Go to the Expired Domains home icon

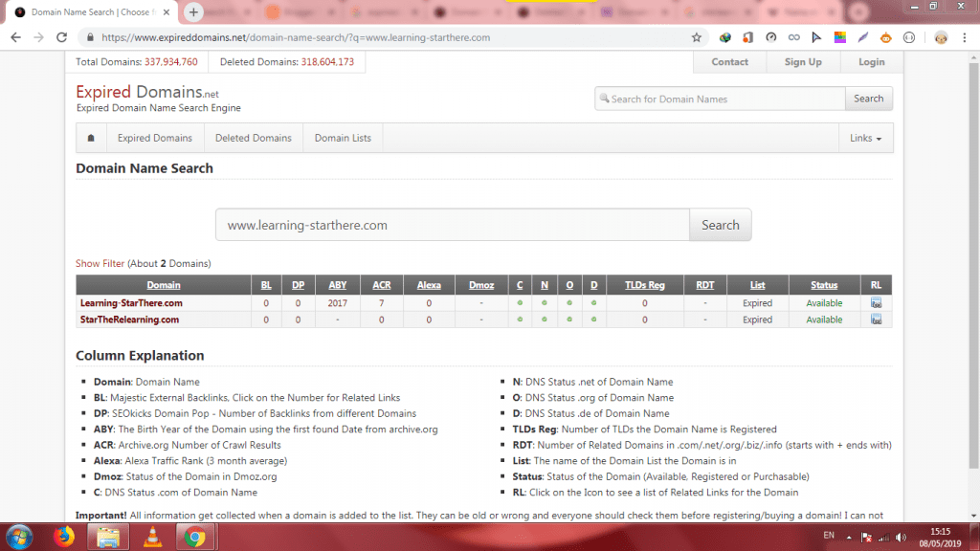91,138
